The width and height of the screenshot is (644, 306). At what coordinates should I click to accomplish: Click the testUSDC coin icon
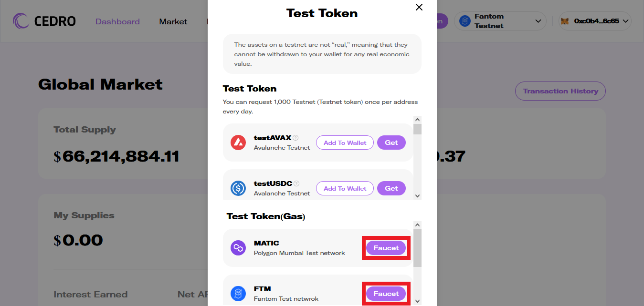(x=238, y=188)
